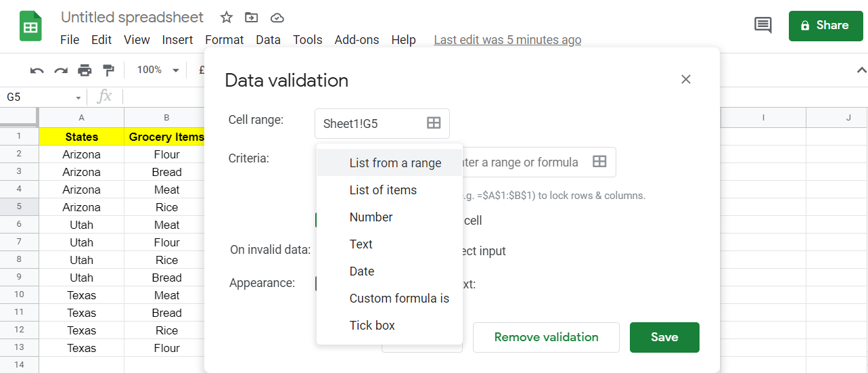Open the Add-ons menu
The width and height of the screenshot is (868, 373).
[357, 40]
